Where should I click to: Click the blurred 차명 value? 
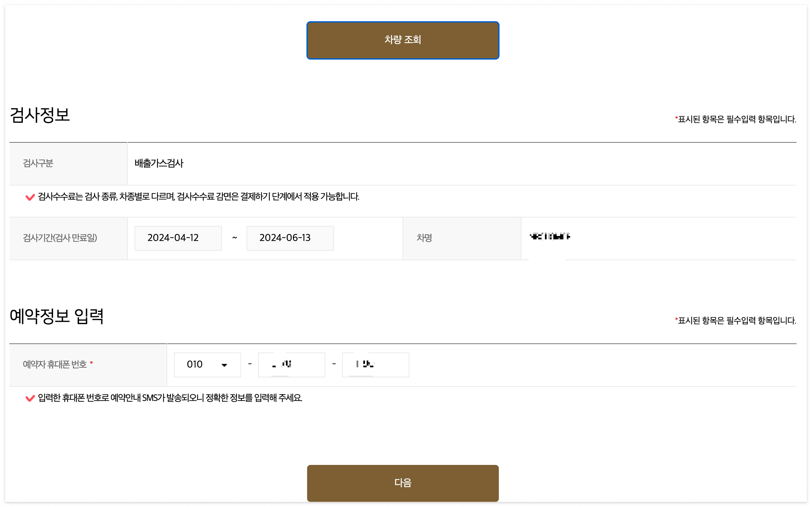549,237
